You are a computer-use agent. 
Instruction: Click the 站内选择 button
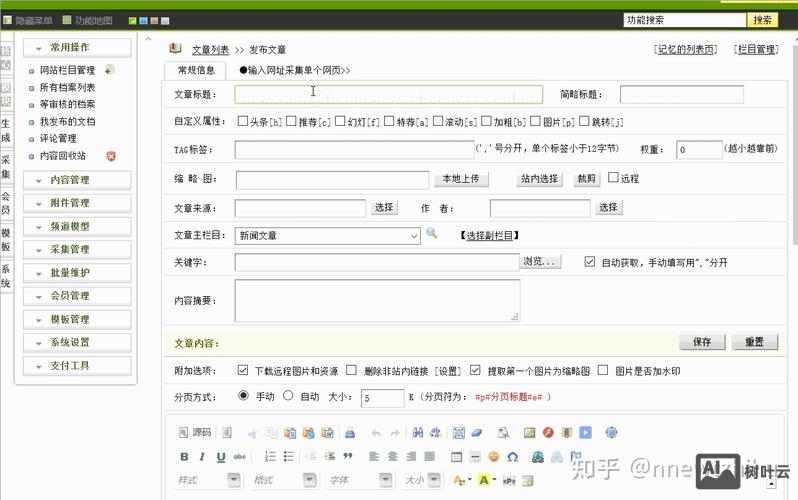coord(539,179)
